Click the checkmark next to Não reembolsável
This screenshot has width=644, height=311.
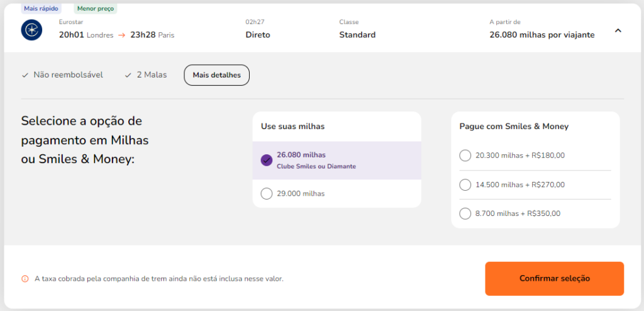[25, 75]
